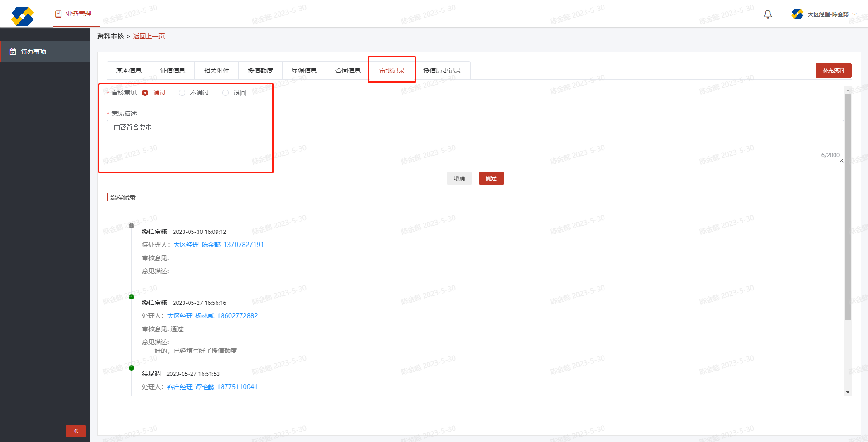868x442 pixels.
Task: Collapse the sidebar with double-chevron button
Action: point(76,431)
